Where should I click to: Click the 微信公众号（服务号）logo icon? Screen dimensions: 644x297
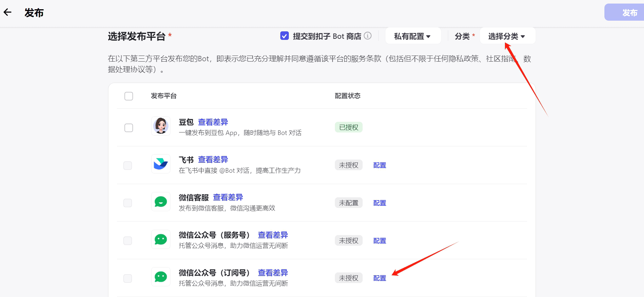[161, 239]
